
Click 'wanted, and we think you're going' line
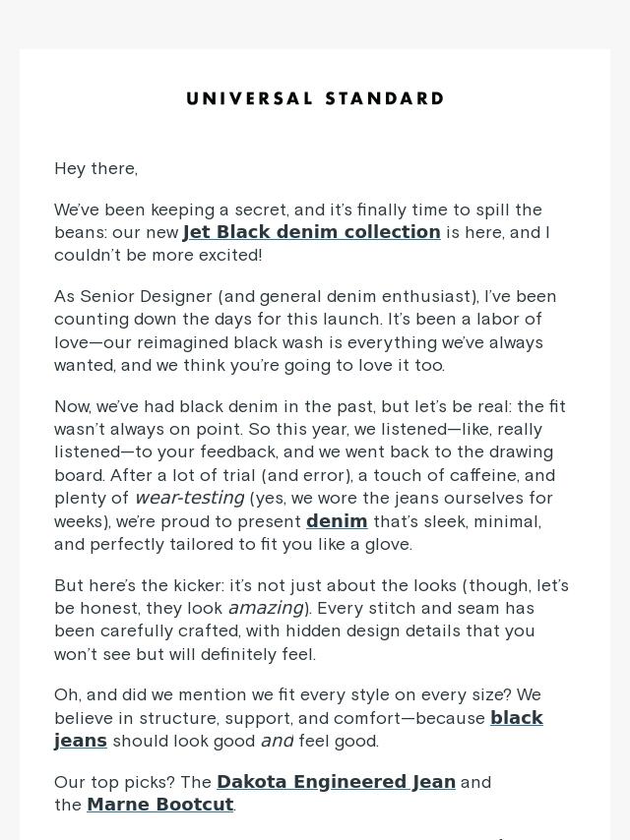(249, 365)
